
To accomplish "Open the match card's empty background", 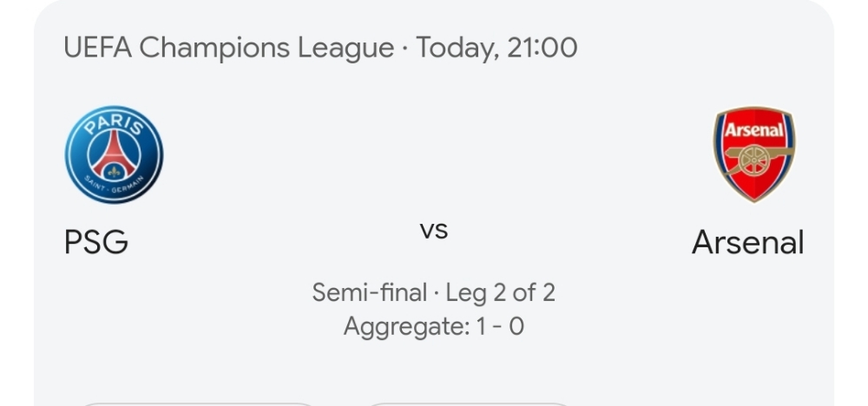I will 434,138.
